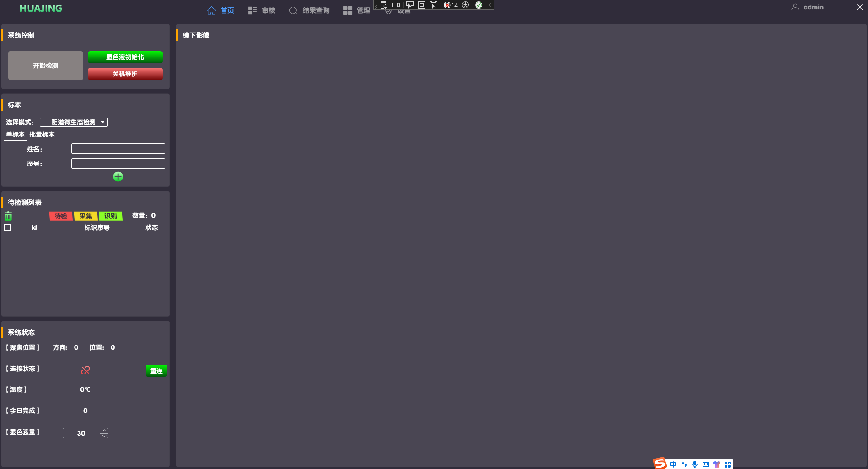Open the 首页 home tab

[x=221, y=10]
